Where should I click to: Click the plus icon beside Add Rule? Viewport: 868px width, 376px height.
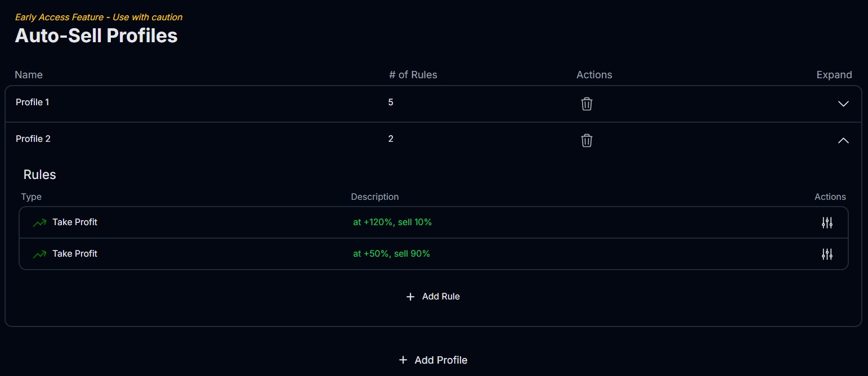click(410, 297)
